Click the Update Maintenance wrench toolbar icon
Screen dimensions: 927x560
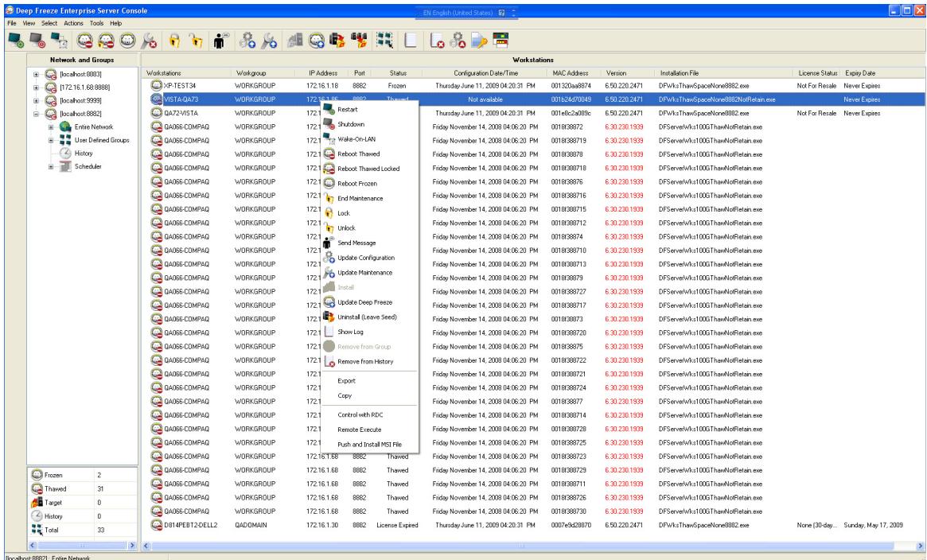269,40
